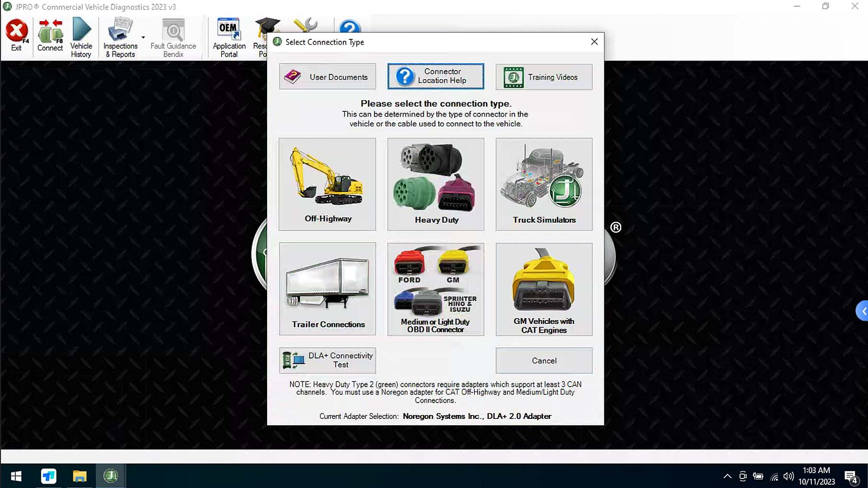Viewport: 868px width, 488px height.
Task: Open File Explorer from taskbar
Action: pyautogui.click(x=80, y=476)
